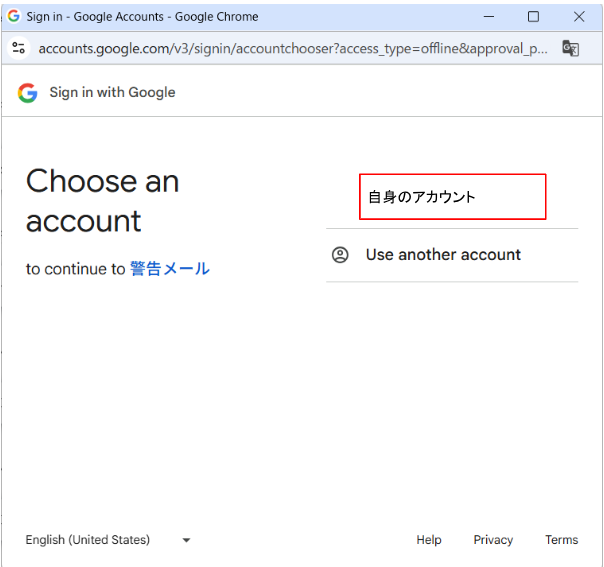Click the Google G logo in header
The width and height of the screenshot is (604, 567).
pyautogui.click(x=27, y=93)
